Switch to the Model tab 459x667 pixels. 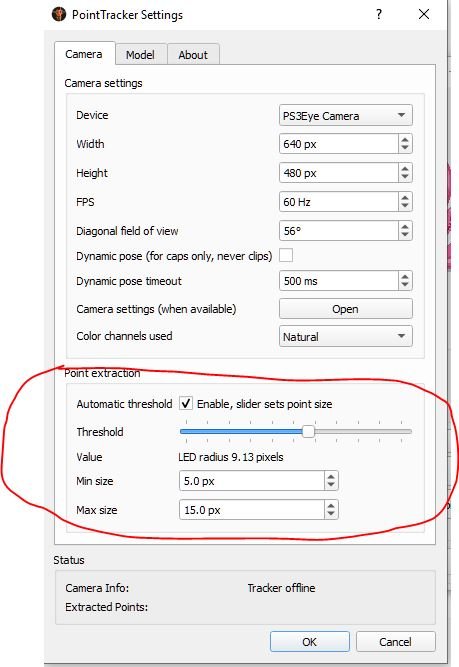140,55
